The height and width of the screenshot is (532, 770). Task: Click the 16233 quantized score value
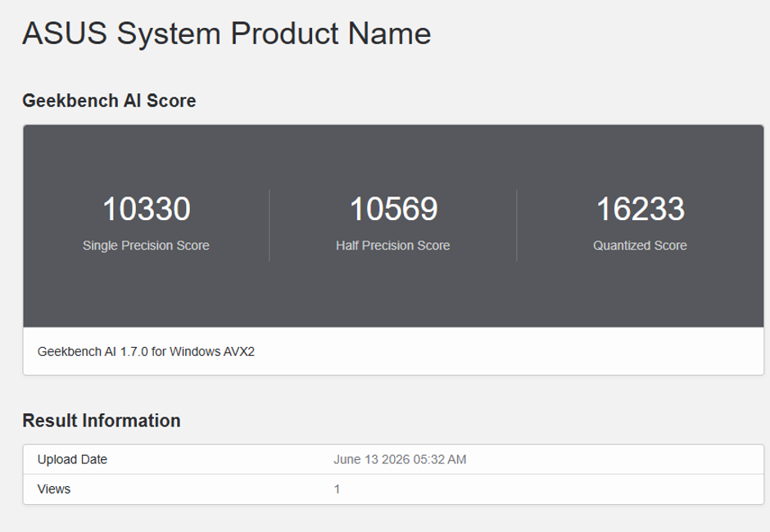[641, 209]
